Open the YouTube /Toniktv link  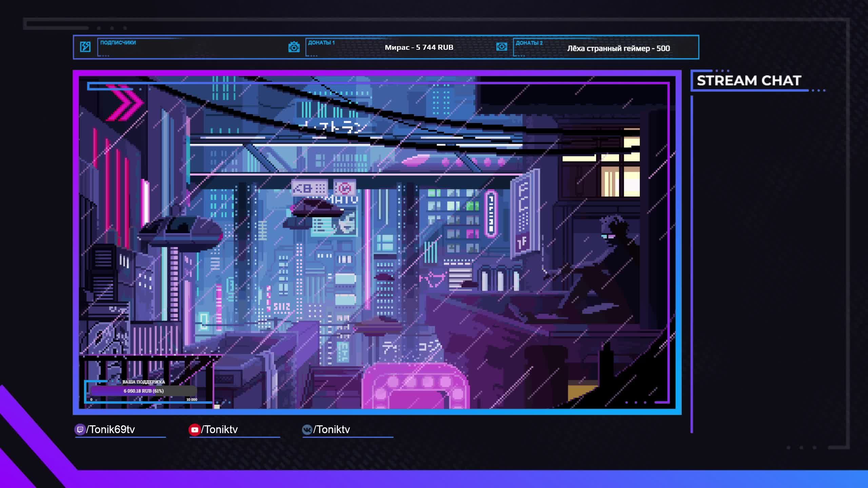[x=219, y=430]
